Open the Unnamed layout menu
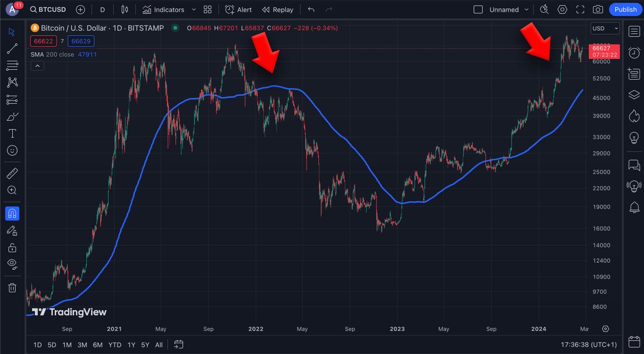This screenshot has height=354, width=644. pyautogui.click(x=509, y=10)
